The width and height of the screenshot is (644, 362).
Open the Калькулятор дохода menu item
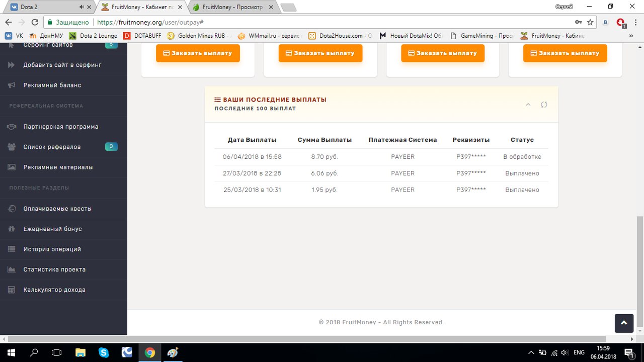[x=63, y=290]
